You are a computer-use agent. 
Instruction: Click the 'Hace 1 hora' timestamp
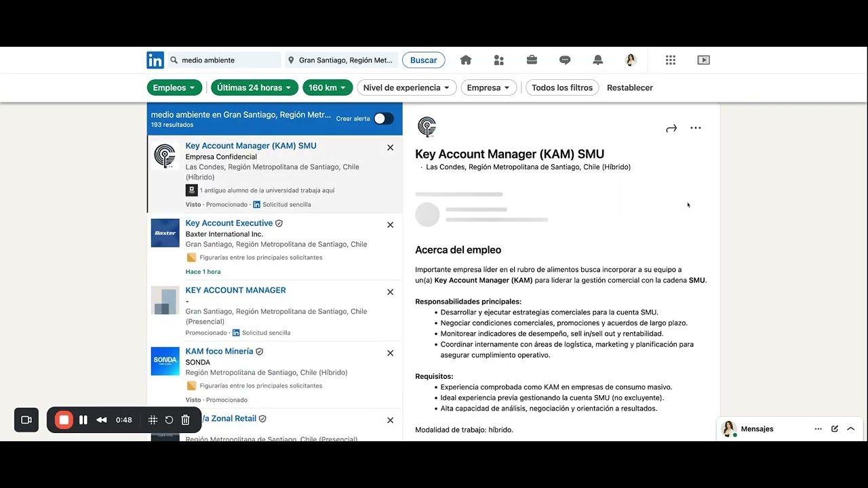(x=203, y=272)
